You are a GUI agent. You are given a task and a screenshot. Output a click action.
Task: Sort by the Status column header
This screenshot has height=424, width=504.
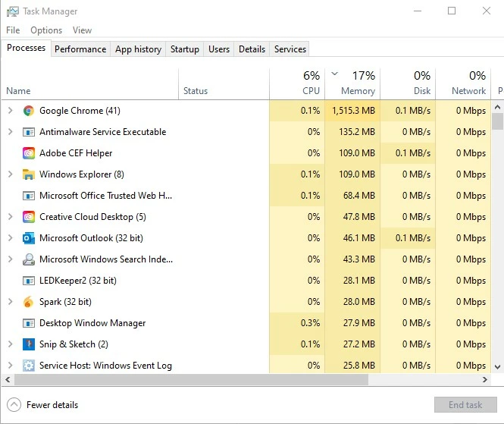224,83
